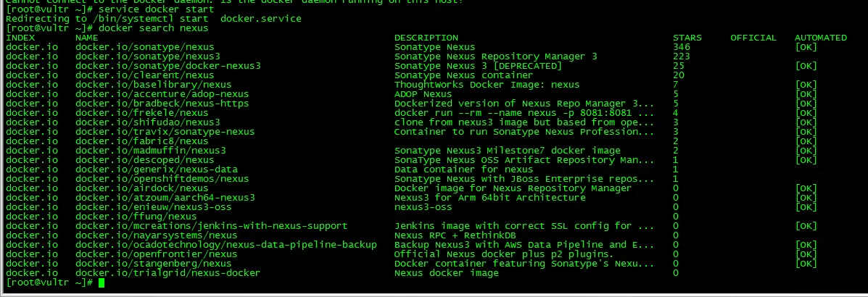Image resolution: width=868 pixels, height=297 pixels.
Task: Click the NAME column header
Action: click(86, 38)
